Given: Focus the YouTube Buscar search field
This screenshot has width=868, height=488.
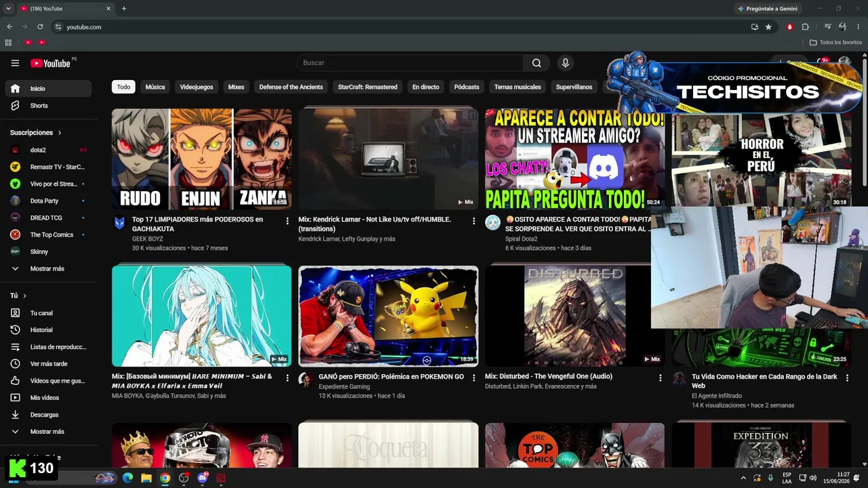Looking at the screenshot, I should [x=409, y=63].
